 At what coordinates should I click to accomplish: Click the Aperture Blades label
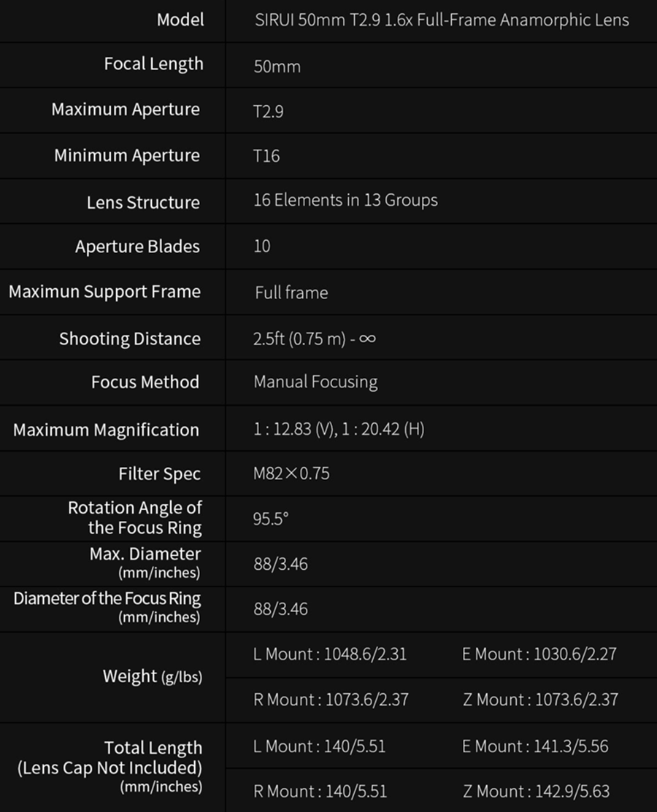(137, 247)
